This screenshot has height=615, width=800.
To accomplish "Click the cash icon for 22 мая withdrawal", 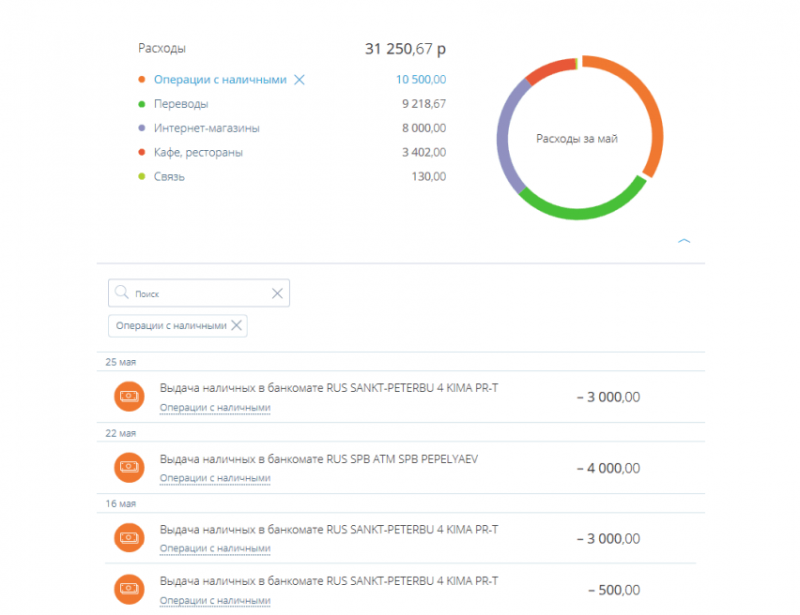I will [x=129, y=467].
